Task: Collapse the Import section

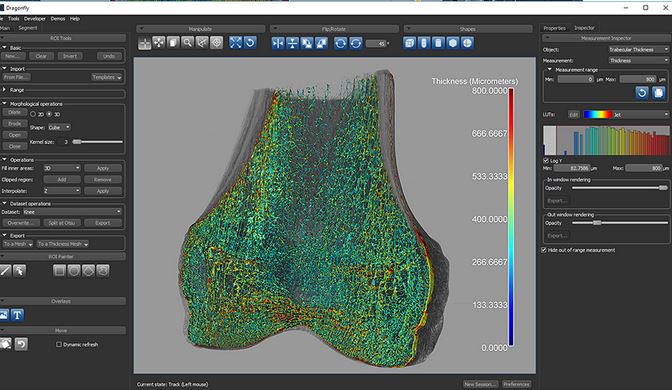Action: click(4, 69)
